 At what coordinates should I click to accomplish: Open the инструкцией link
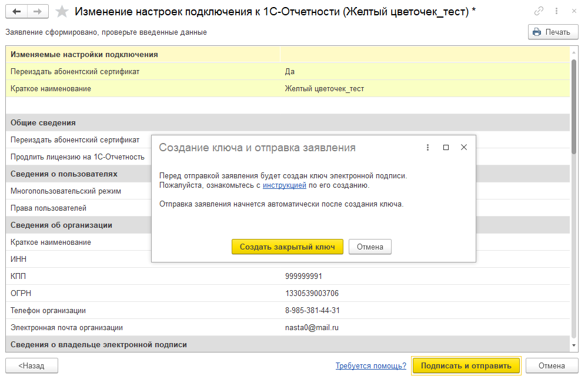(284, 185)
